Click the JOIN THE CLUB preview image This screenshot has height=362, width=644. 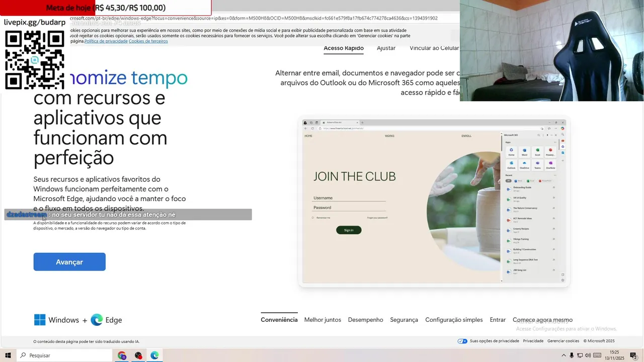[x=434, y=202]
